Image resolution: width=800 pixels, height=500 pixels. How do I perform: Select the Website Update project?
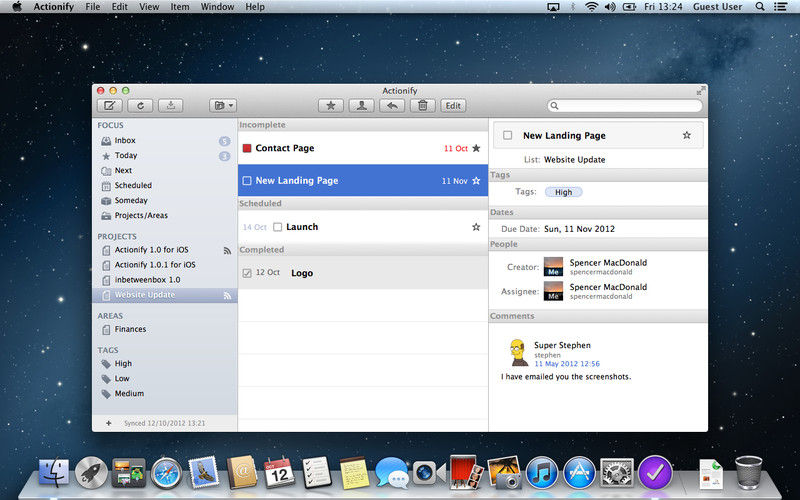point(165,295)
